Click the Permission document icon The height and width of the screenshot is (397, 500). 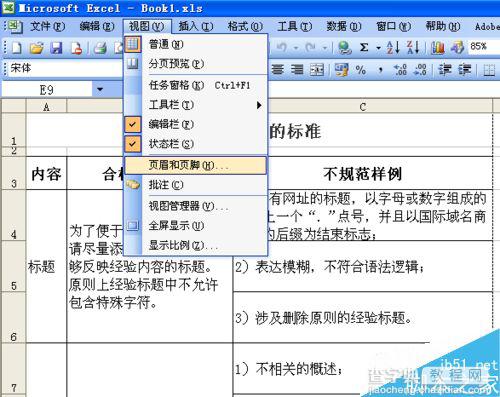click(x=77, y=48)
